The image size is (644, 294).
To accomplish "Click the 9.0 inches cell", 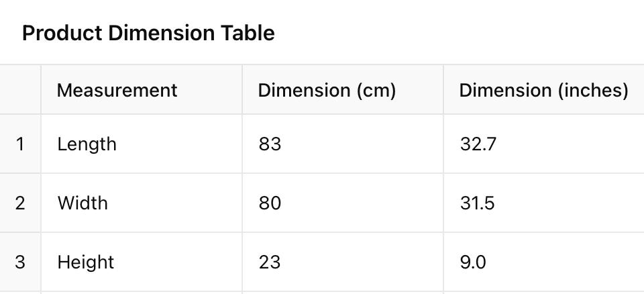I will [473, 262].
